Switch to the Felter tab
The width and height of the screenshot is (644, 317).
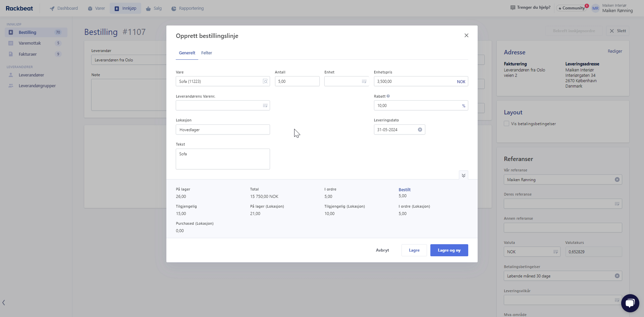(x=207, y=53)
